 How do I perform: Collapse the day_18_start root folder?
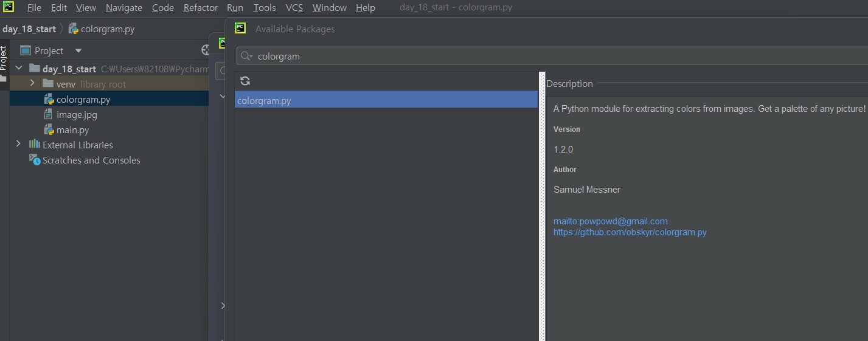coord(18,69)
